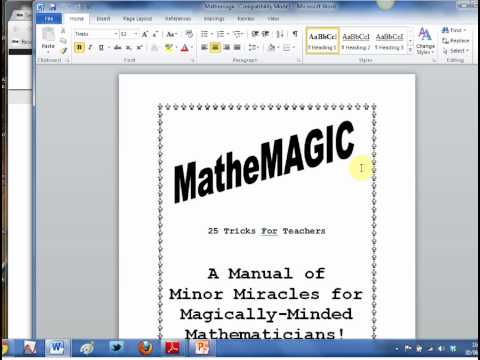Select Center alignment
Screen dimensions: 480x360
(215, 47)
